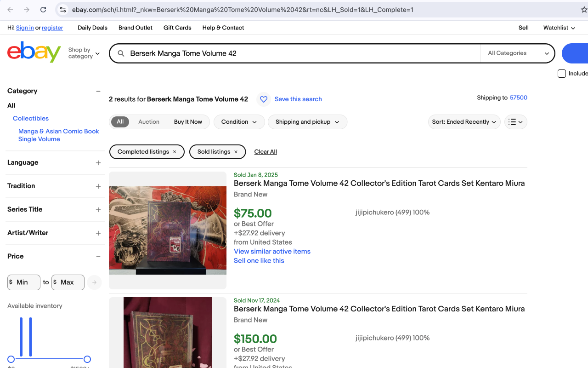Click the Min price field
Viewport: 588px width, 368px height.
(24, 282)
